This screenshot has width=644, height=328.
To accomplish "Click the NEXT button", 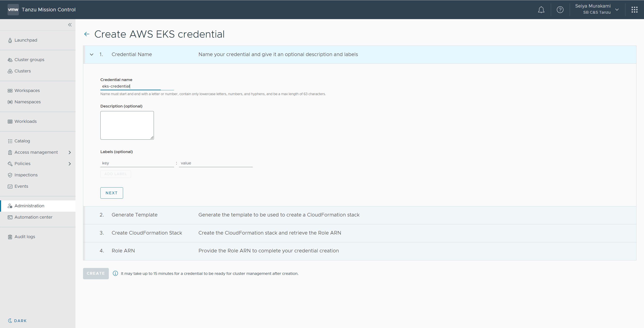I will point(112,193).
